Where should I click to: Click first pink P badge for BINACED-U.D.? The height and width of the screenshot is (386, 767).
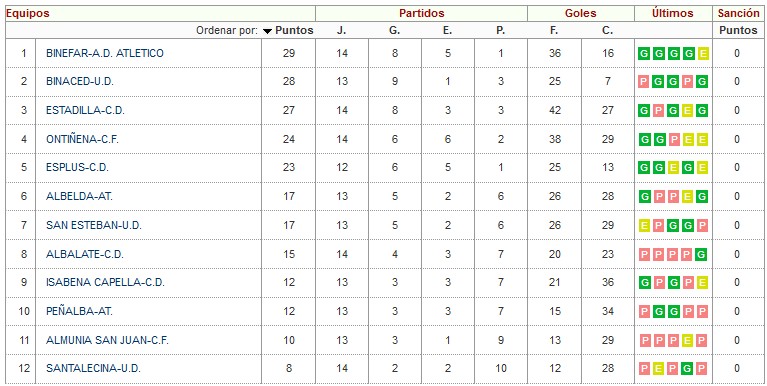click(x=645, y=82)
